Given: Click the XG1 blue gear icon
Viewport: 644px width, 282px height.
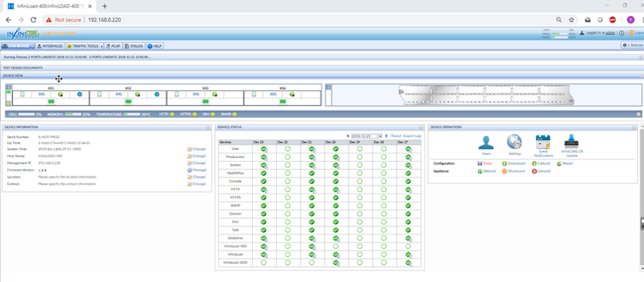Looking at the screenshot, I should click(79, 95).
